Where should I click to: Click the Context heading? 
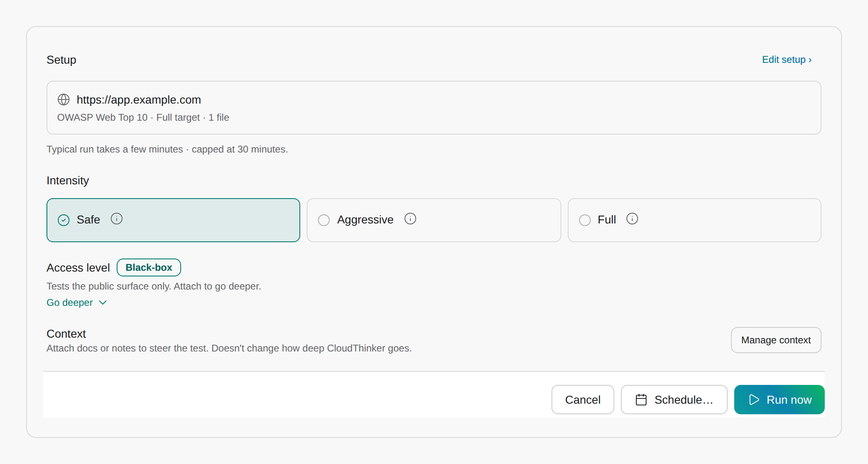(x=66, y=334)
